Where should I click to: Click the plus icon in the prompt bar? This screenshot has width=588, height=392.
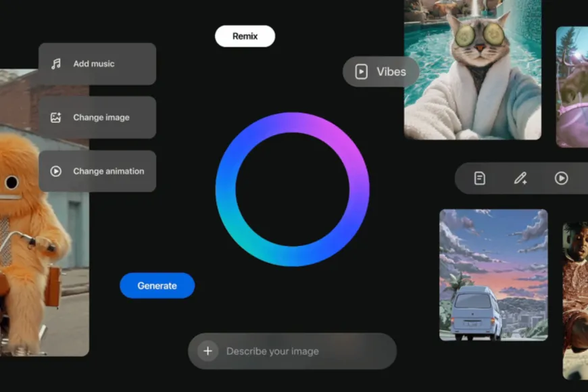(x=207, y=351)
